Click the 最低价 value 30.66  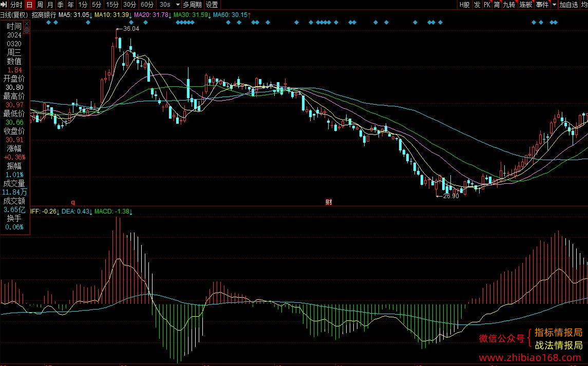coord(14,122)
